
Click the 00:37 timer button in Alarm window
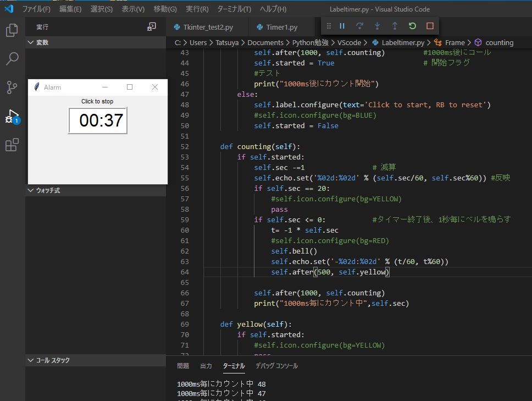tap(98, 120)
